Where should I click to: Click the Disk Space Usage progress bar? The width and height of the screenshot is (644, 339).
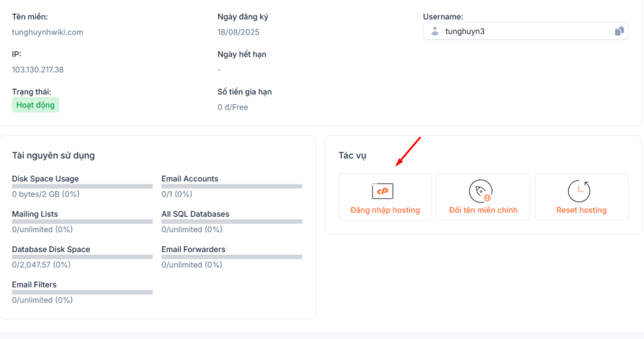(x=82, y=186)
